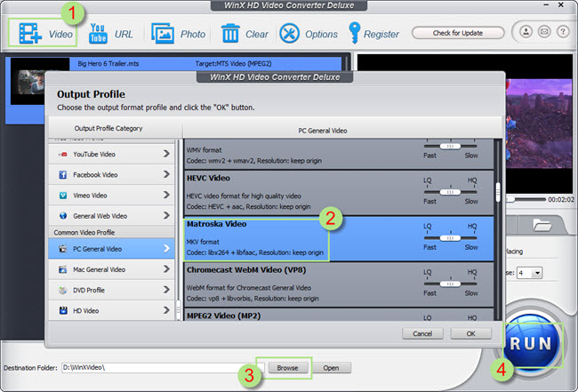This screenshot has width=578, height=392.
Task: Click the YouTube Video category icon
Action: [63, 155]
